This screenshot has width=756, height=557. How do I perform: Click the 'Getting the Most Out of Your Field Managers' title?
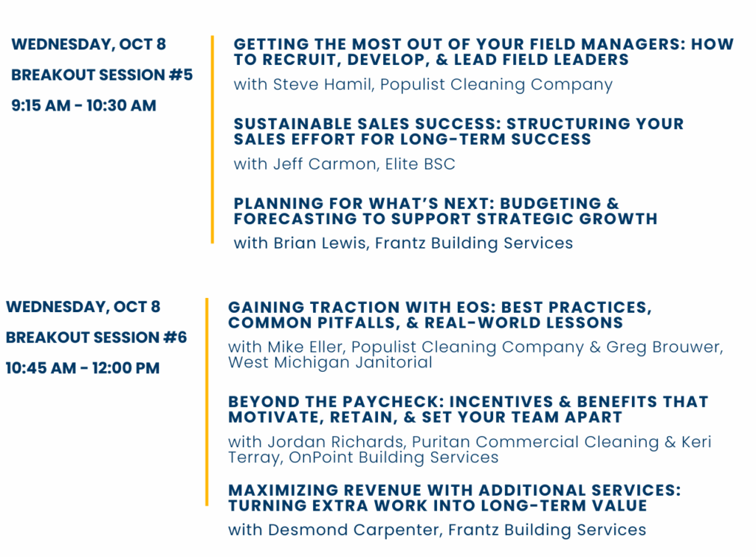coord(484,52)
